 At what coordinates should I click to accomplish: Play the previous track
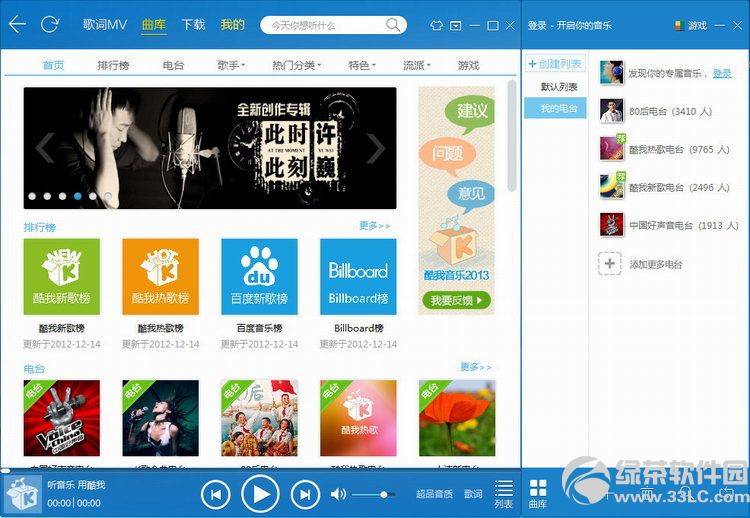(215, 494)
